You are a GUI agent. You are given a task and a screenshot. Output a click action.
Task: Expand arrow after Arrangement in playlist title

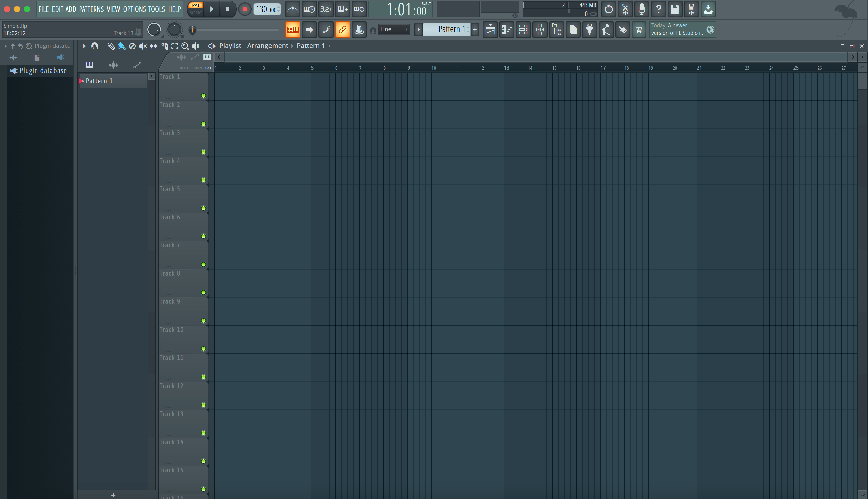(292, 46)
